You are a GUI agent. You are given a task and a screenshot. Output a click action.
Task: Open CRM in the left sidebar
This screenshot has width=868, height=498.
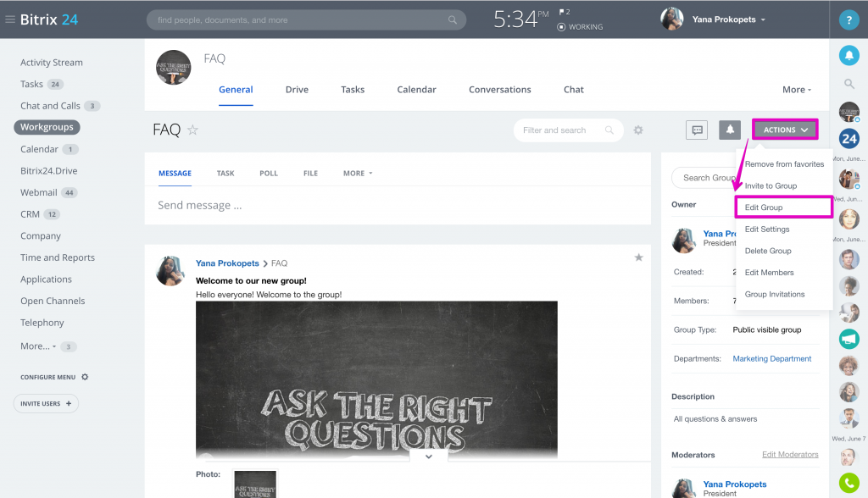[30, 214]
